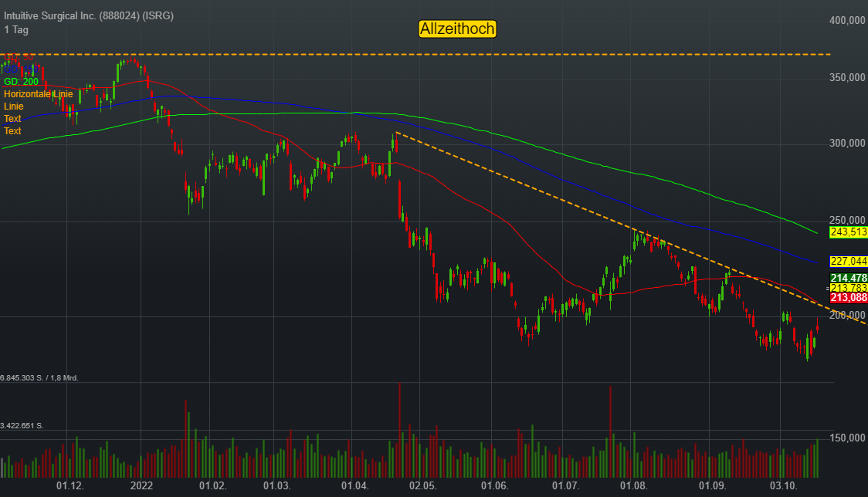Click the 227,044 yellow price tag
The height and width of the screenshot is (497, 868).
pyautogui.click(x=849, y=261)
